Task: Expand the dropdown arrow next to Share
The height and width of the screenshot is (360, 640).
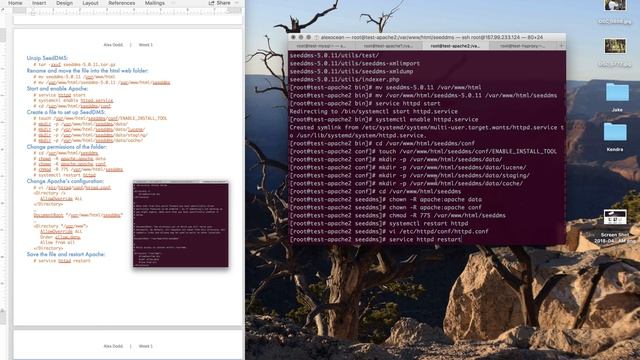Action: [237, 3]
